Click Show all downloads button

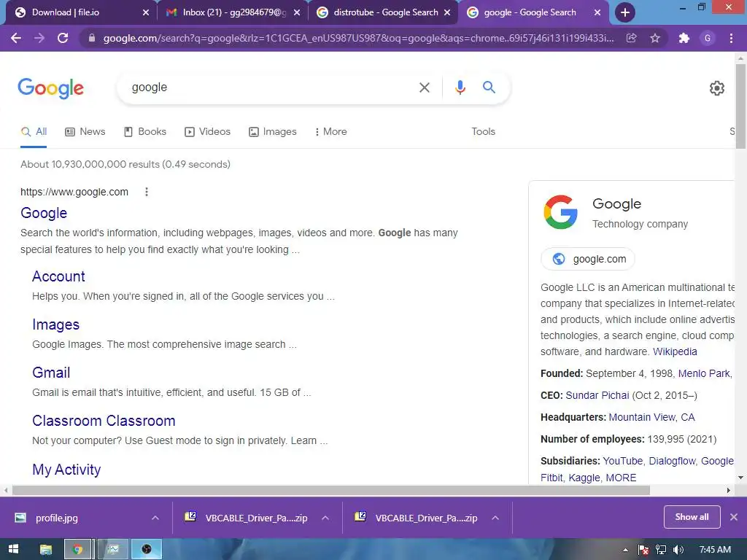[x=692, y=517]
